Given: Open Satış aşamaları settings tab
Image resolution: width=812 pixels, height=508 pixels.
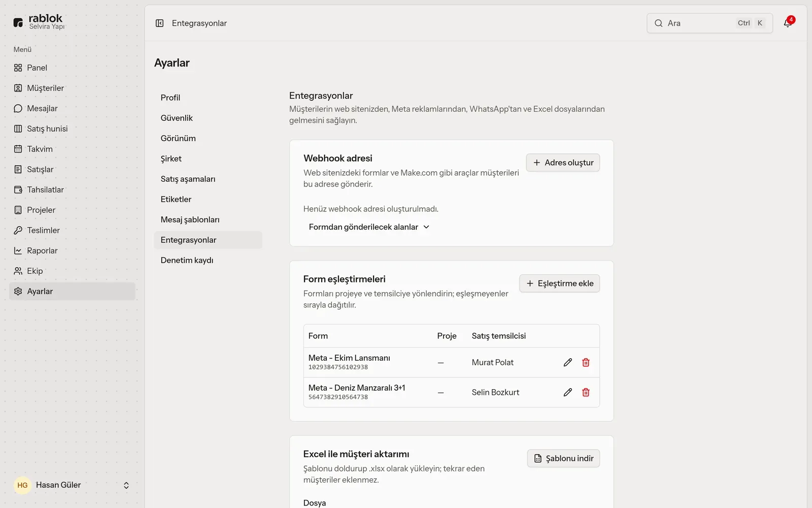Looking at the screenshot, I should (208, 179).
